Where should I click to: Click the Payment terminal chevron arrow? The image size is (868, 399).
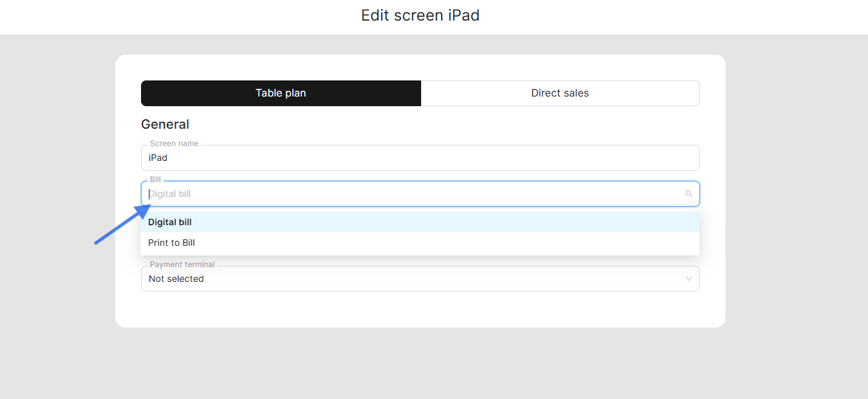click(x=688, y=279)
